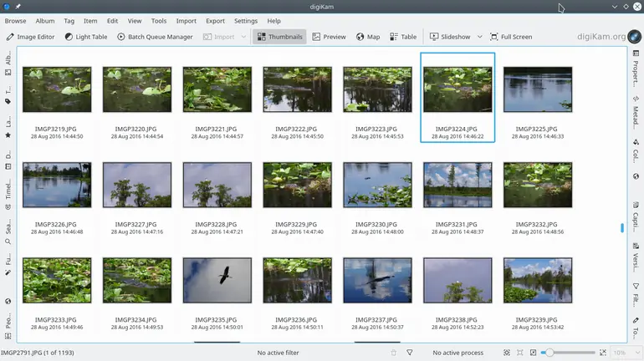Click the trash icon in status bar
Viewport: 644px width, 361px height.
tap(394, 353)
